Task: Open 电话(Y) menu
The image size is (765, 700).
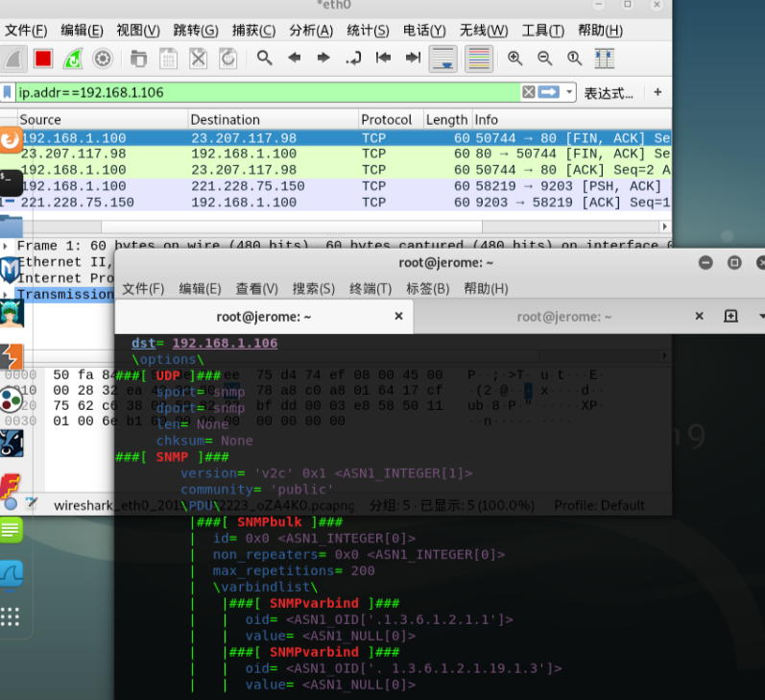Action: pyautogui.click(x=424, y=31)
